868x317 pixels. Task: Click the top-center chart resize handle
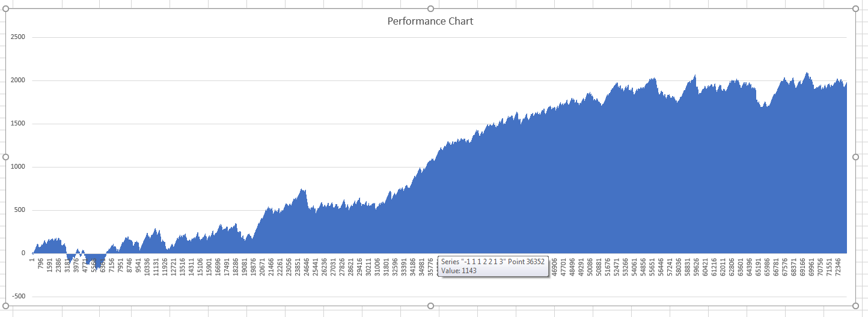coord(430,8)
